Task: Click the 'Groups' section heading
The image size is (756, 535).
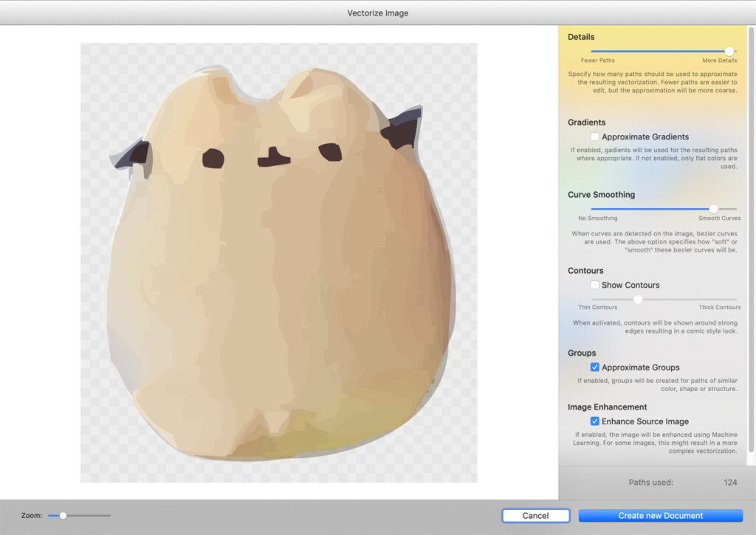Action: (582, 353)
